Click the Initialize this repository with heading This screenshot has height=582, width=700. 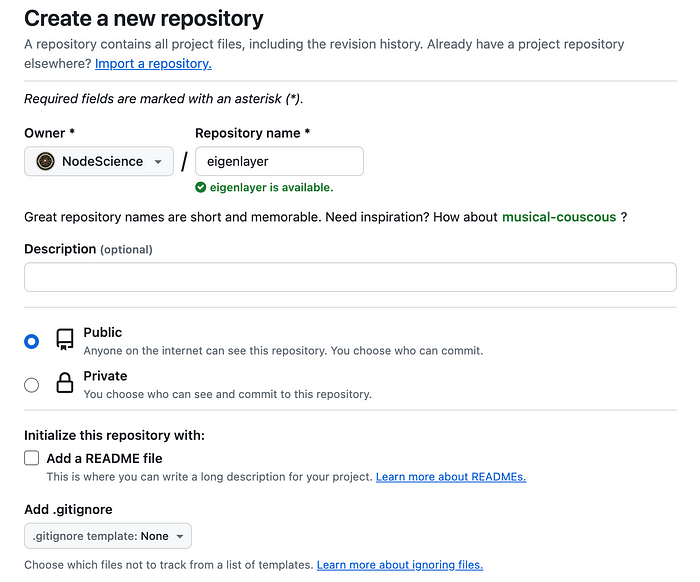click(x=114, y=435)
